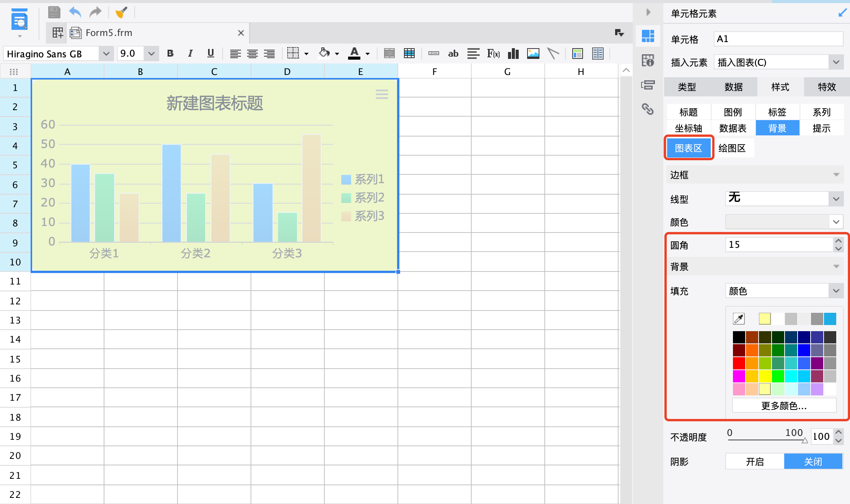Click the format painter brush icon
The width and height of the screenshot is (850, 504).
point(121,12)
